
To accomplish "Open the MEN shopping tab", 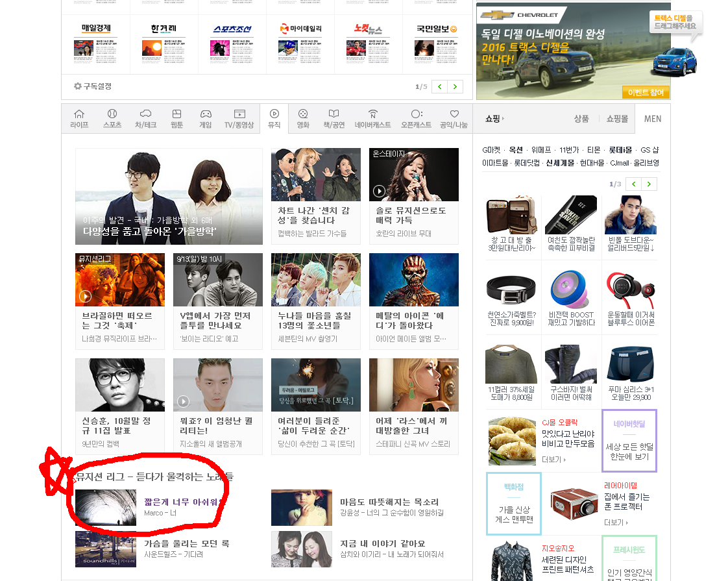I will [652, 119].
